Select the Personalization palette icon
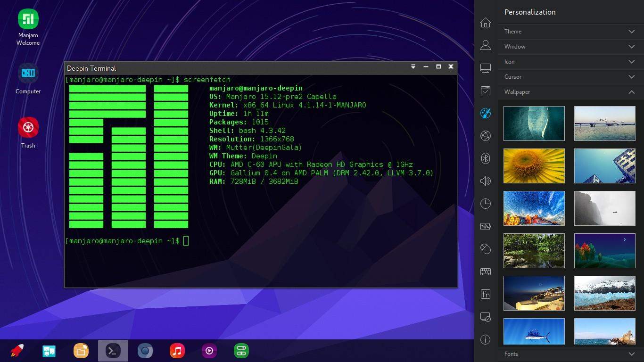 coord(485,113)
